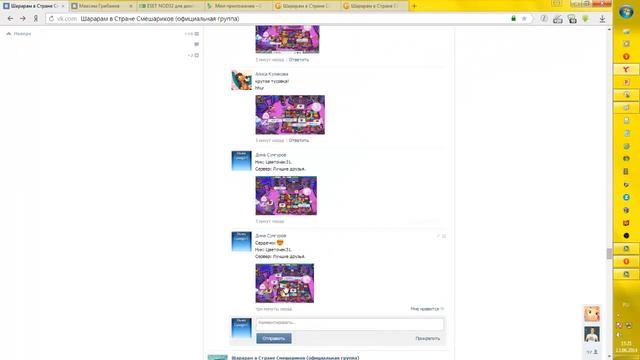Open the chat with the cartoon baby face avatar
The image size is (640, 360).
[x=592, y=313]
